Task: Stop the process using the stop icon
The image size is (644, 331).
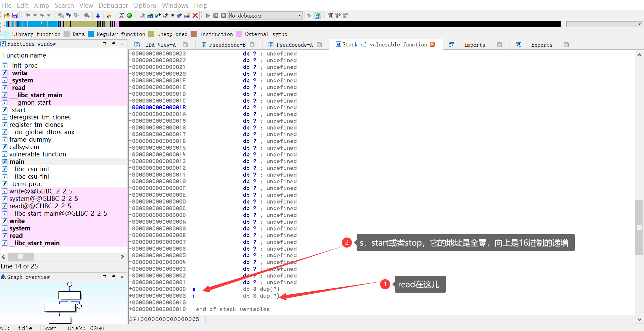Action: [223, 15]
